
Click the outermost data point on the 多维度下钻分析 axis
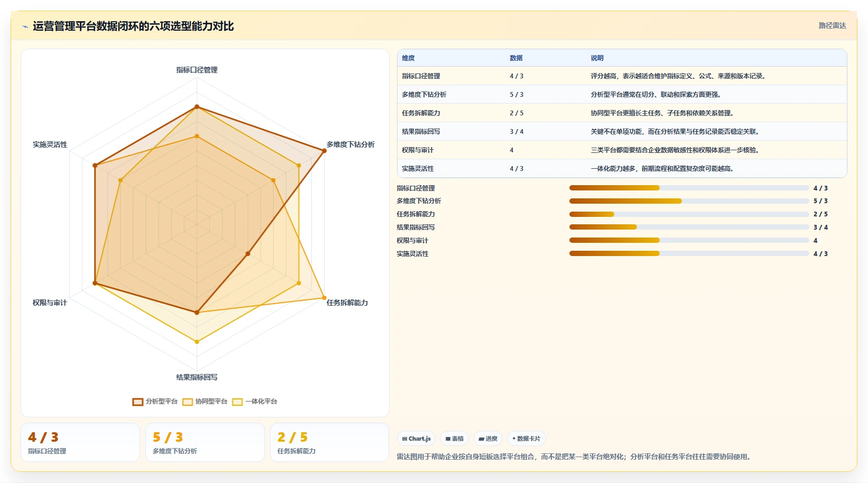pos(324,151)
